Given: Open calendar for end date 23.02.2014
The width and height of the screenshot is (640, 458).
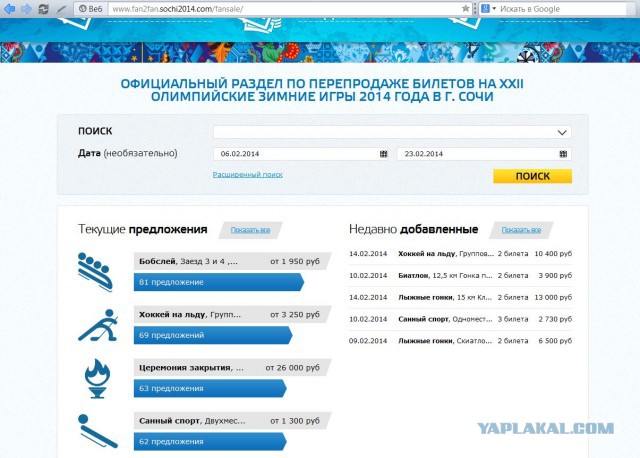Looking at the screenshot, I should (x=563, y=154).
